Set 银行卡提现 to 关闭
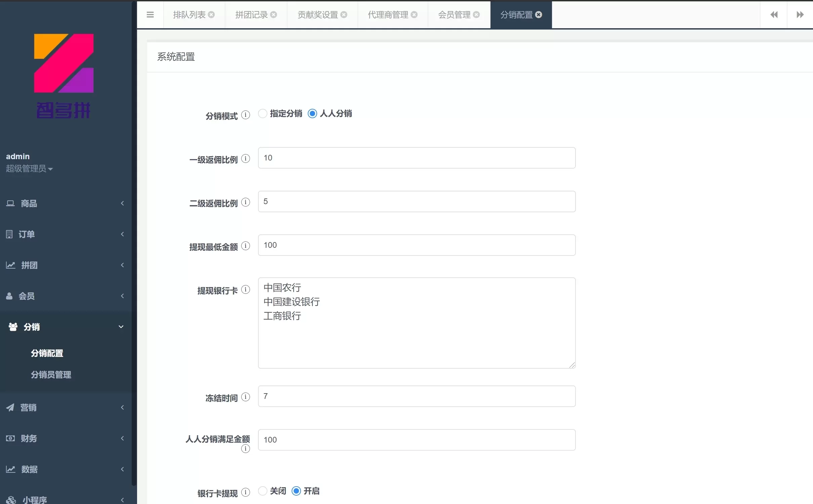Viewport: 813px width, 504px height. point(263,491)
